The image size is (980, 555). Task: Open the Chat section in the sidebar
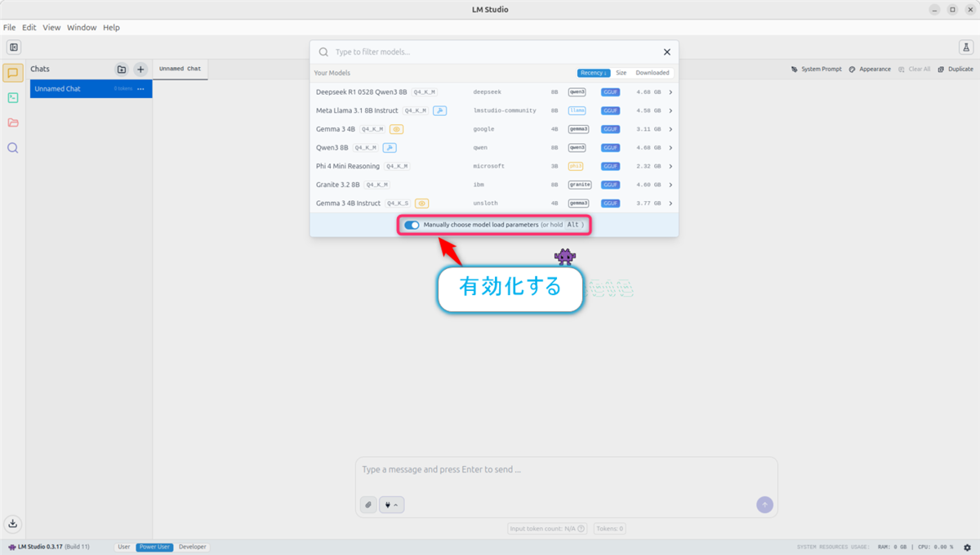13,73
